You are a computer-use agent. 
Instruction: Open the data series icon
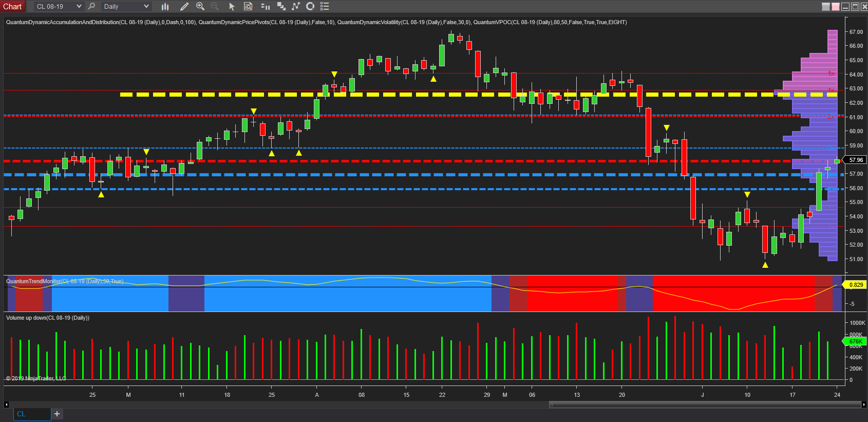click(265, 7)
